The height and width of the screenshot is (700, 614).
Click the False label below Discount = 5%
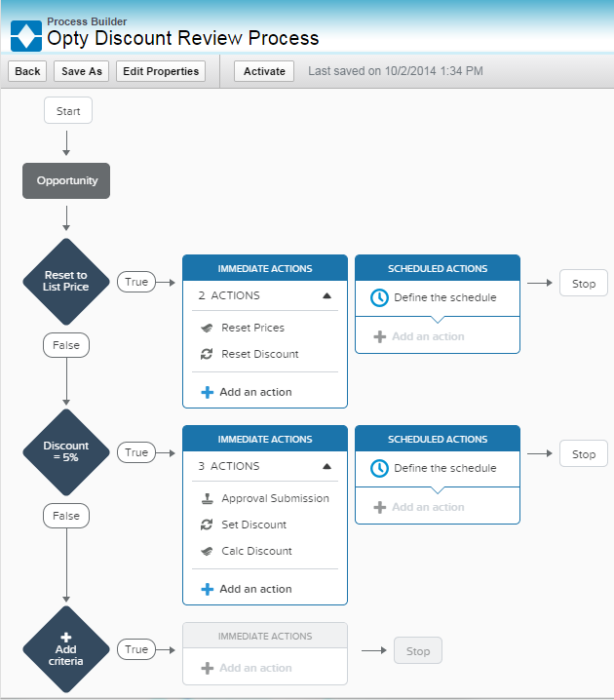[66, 516]
